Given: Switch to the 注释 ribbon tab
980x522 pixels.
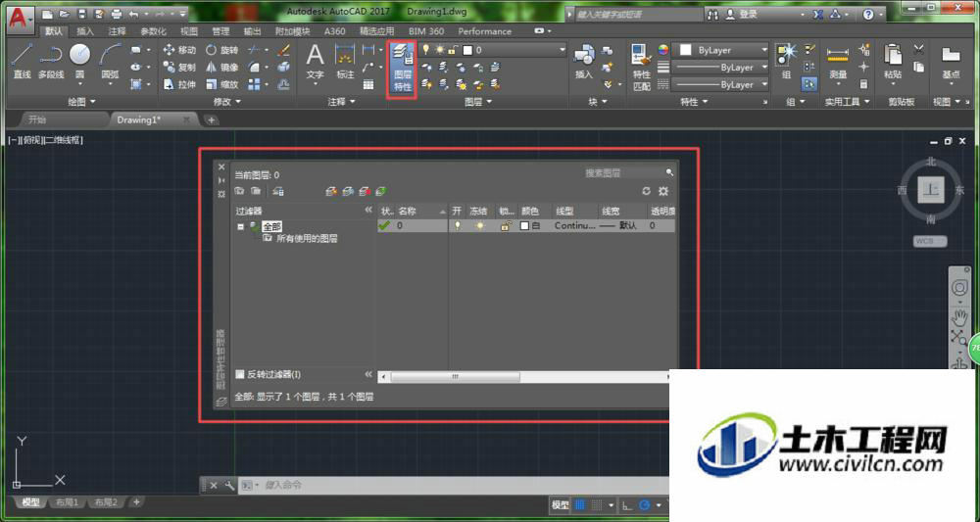Looking at the screenshot, I should pyautogui.click(x=117, y=31).
